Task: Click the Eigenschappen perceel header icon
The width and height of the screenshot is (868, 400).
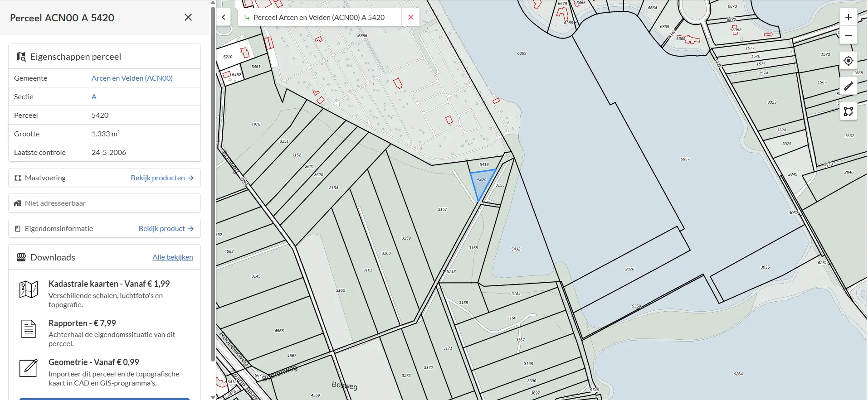Action: pyautogui.click(x=21, y=57)
